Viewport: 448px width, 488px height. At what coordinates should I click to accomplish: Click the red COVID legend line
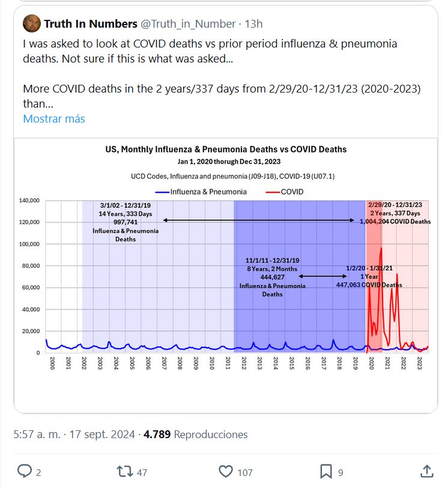[273, 192]
